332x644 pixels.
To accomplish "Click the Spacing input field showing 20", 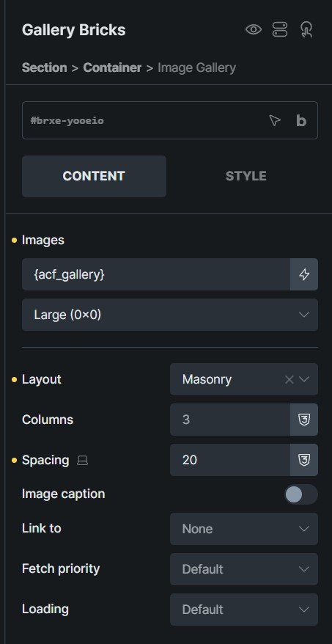I will click(x=230, y=460).
